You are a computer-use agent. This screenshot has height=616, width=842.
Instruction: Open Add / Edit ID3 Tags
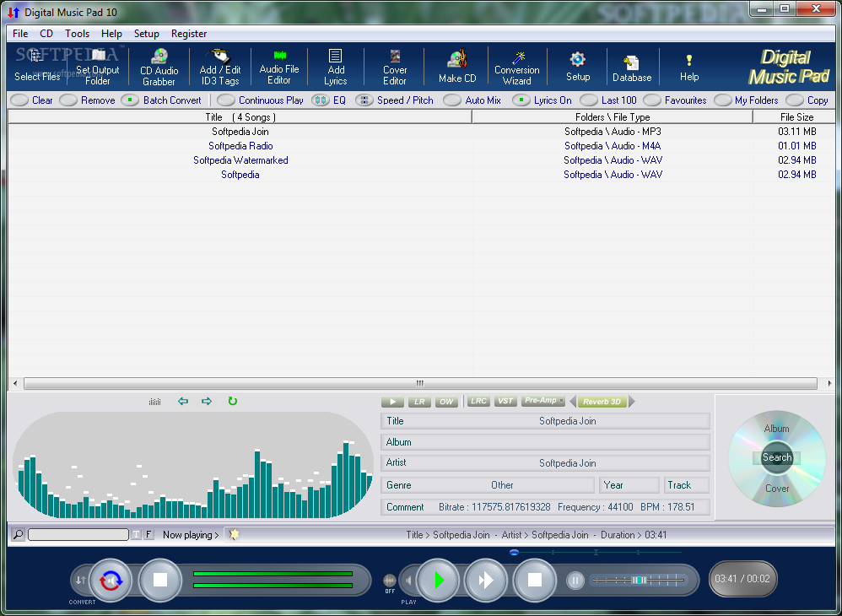pyautogui.click(x=220, y=68)
